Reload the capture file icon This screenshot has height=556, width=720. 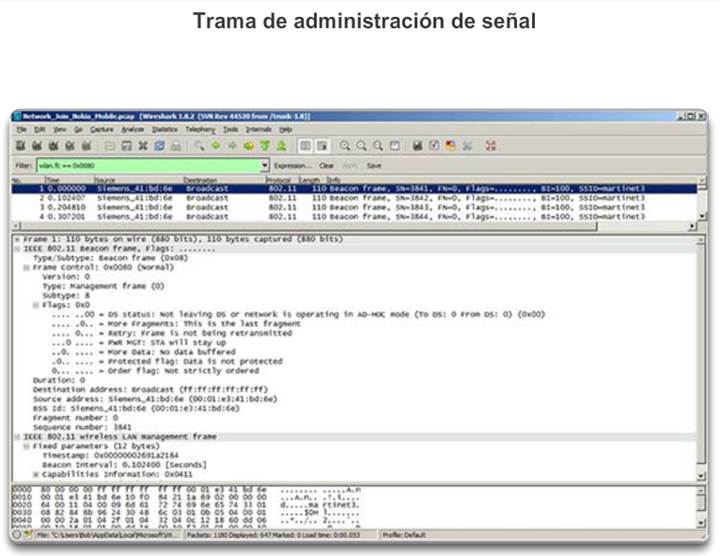coord(159,146)
